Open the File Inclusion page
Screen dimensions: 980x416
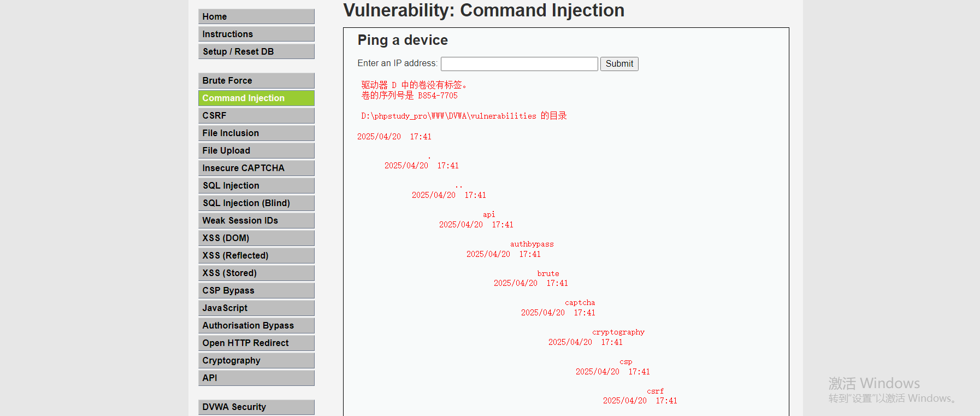(x=256, y=133)
